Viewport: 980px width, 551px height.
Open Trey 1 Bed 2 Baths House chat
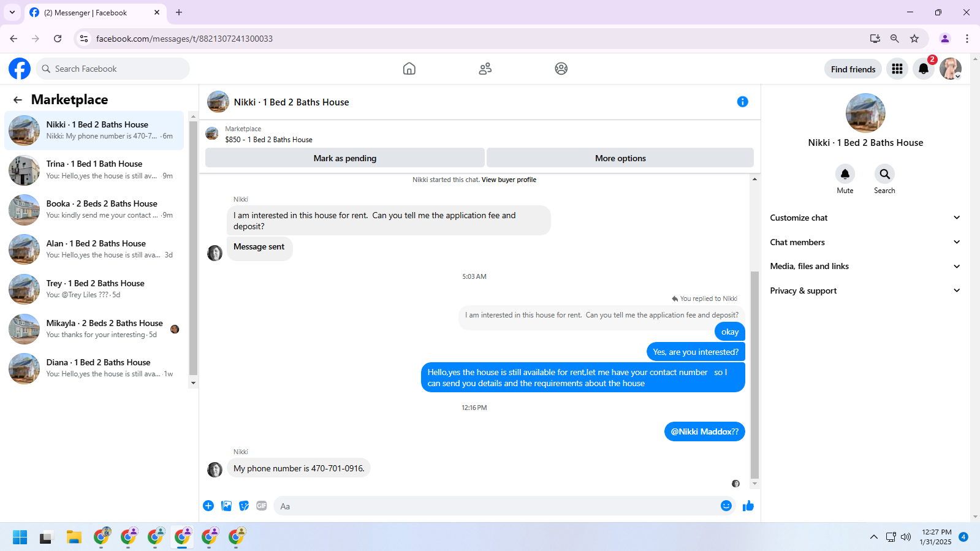[x=94, y=289]
